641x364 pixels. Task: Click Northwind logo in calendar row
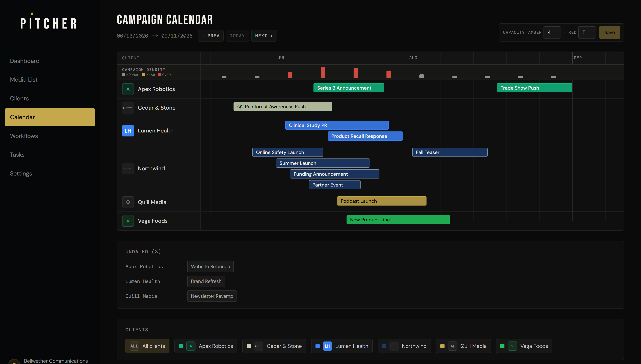(128, 168)
